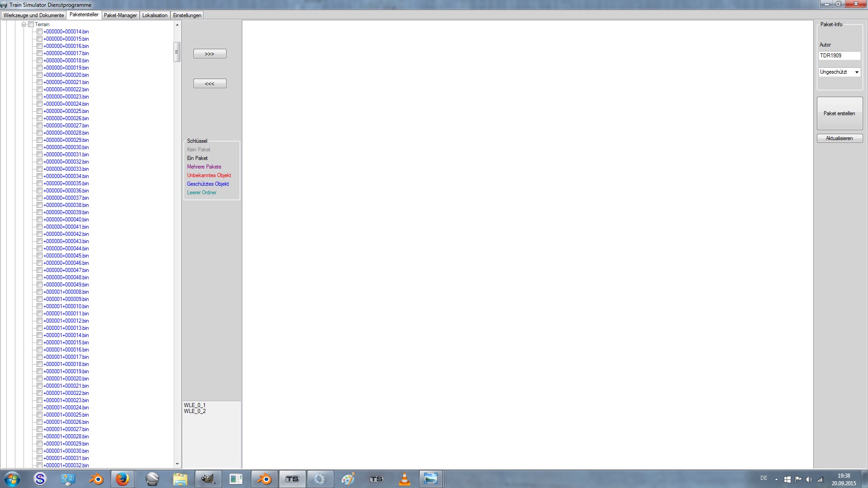Click the volume speaker tray icon

(809, 479)
